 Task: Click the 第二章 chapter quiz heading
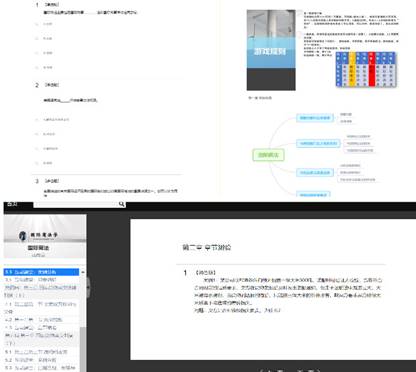[207, 247]
